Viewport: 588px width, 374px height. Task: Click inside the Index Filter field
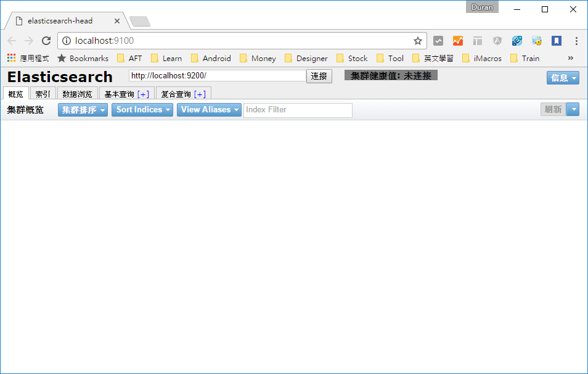(x=298, y=109)
